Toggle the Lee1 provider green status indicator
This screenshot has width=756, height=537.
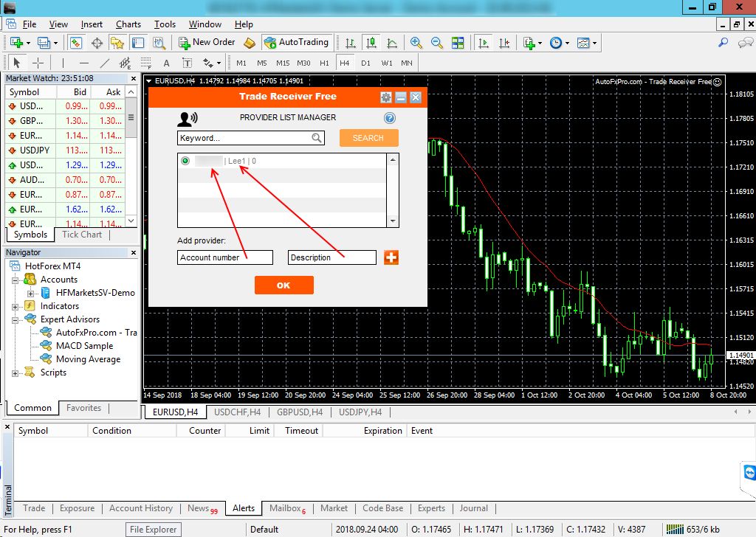(185, 161)
